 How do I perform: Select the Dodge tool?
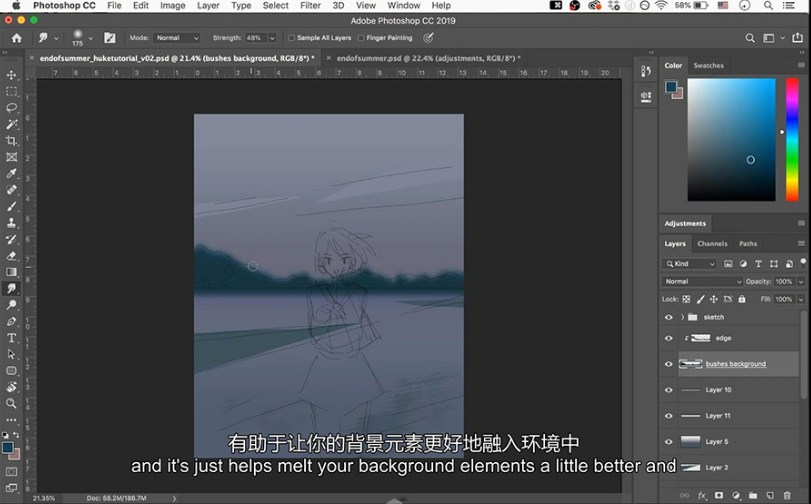point(11,305)
